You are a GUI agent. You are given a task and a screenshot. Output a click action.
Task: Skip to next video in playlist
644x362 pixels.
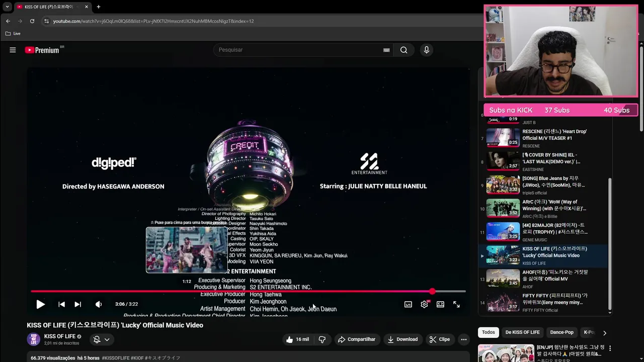coord(77,304)
